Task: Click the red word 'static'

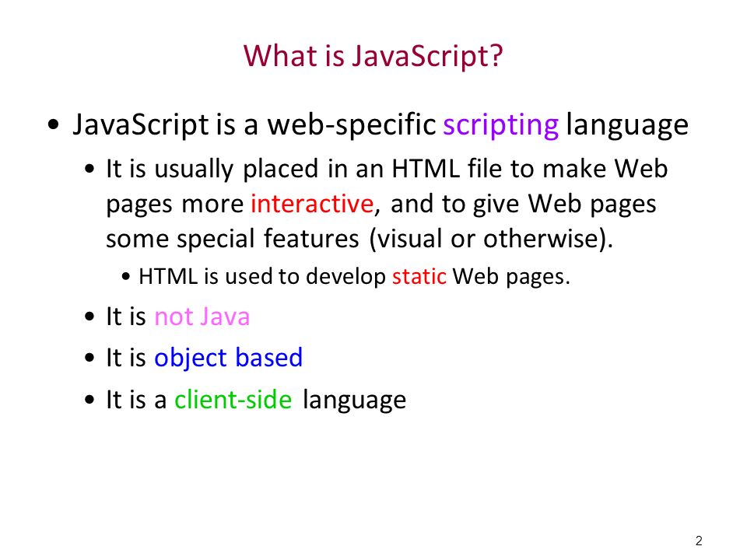Action: [419, 276]
